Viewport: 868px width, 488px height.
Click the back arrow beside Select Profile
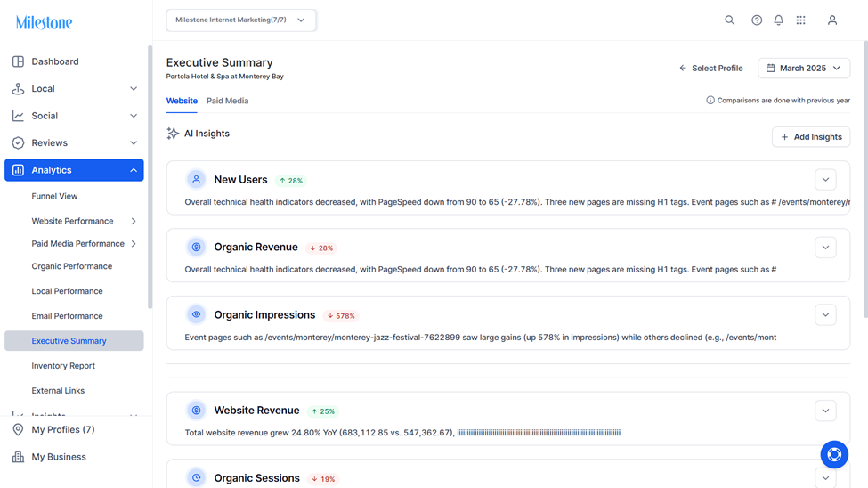(x=683, y=69)
